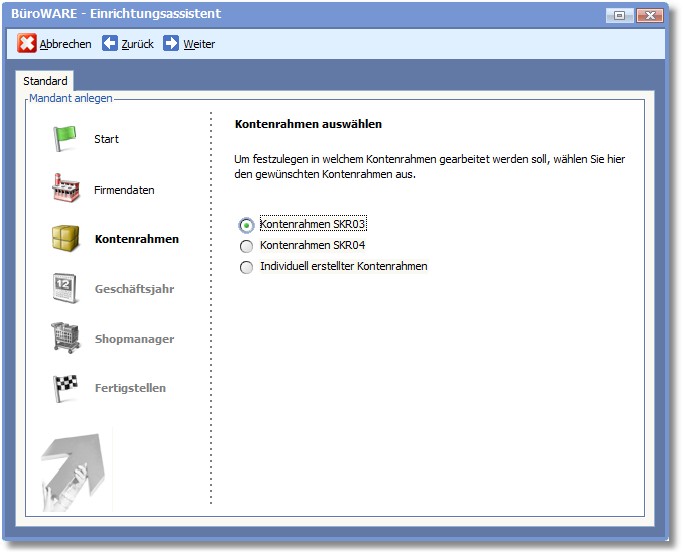683x555 pixels.
Task: Click the red X Abbrechen icon
Action: click(27, 44)
